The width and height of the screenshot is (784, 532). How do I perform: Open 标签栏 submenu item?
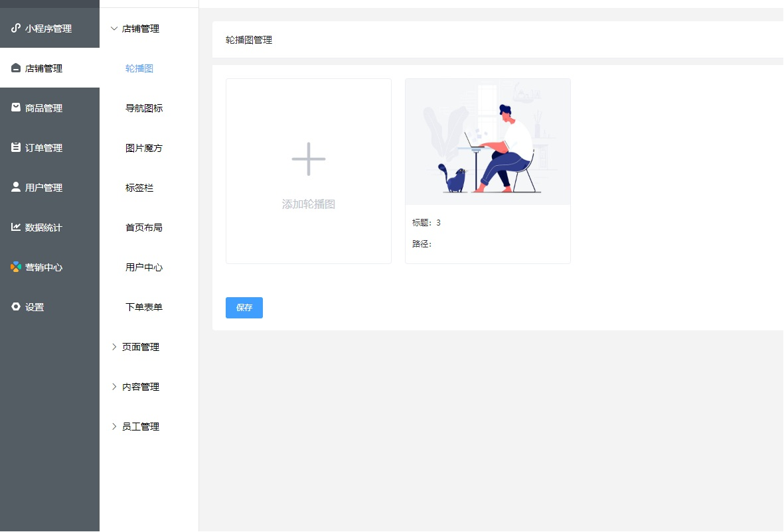(139, 188)
